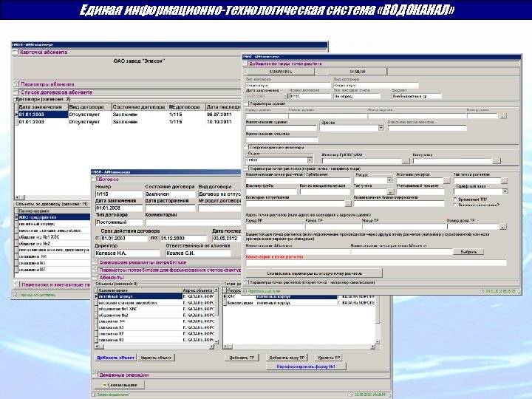Expand Банковские реквизиты потребителя section
This screenshot has width=532, height=399.
[95, 262]
